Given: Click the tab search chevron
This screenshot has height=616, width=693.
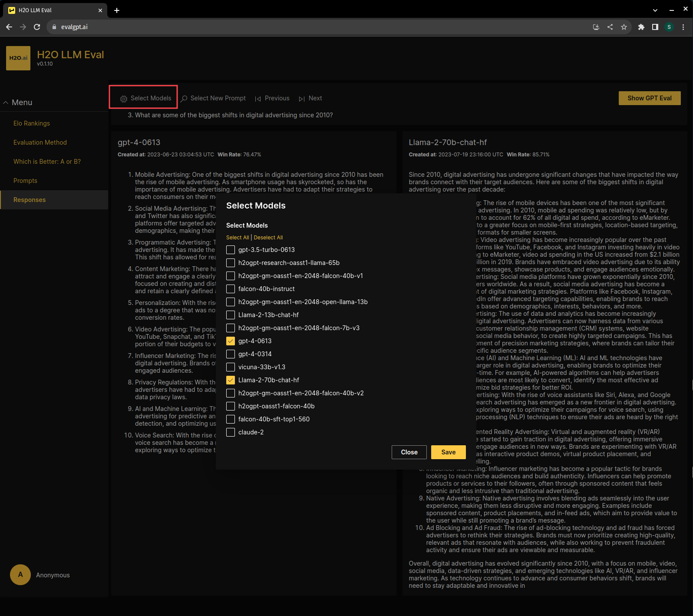Looking at the screenshot, I should 655,10.
